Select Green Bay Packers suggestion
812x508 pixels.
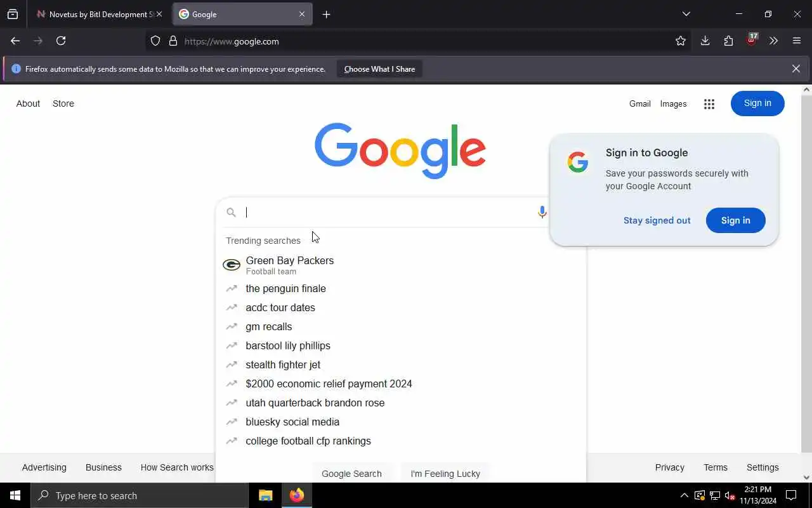401,265
